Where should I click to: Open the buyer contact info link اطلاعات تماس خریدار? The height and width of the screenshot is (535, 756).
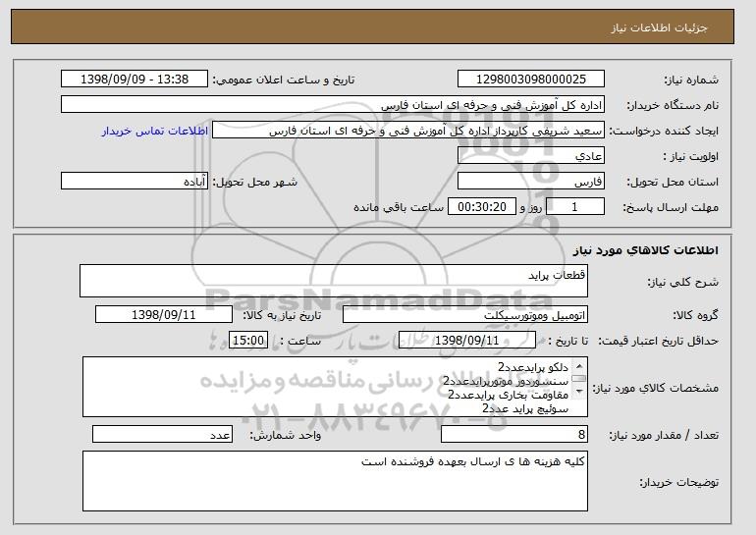pos(155,131)
